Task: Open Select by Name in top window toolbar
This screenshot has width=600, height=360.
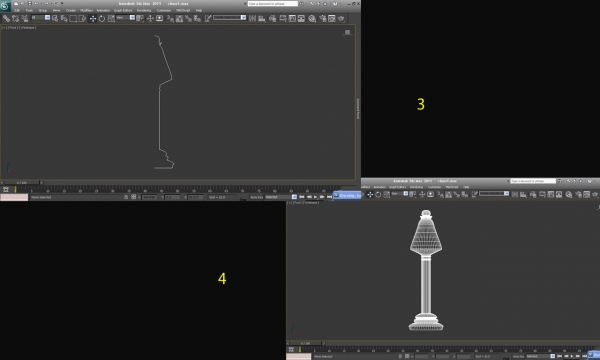Action: click(x=64, y=18)
